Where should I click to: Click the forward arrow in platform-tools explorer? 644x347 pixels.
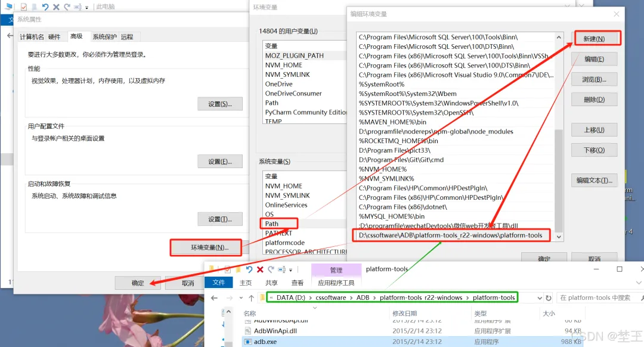tap(230, 298)
